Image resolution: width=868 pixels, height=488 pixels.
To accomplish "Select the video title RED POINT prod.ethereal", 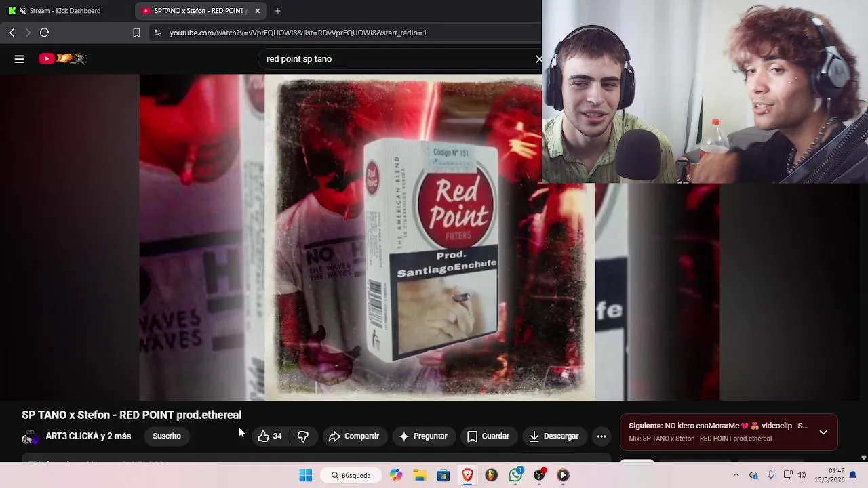I will pyautogui.click(x=132, y=415).
